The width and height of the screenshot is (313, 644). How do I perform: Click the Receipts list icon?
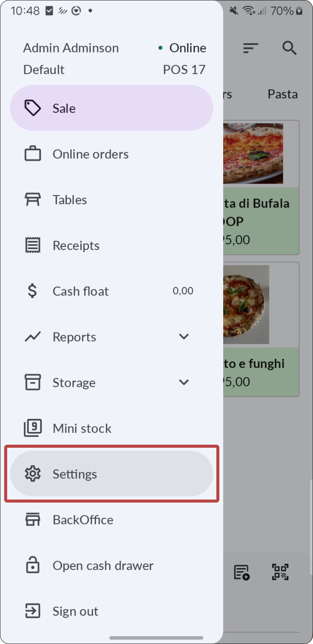click(x=33, y=245)
